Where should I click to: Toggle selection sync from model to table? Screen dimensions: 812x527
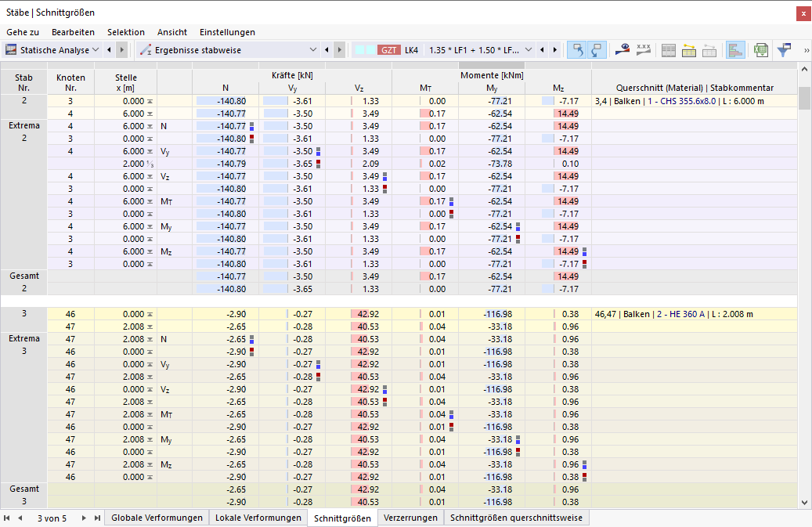point(597,50)
